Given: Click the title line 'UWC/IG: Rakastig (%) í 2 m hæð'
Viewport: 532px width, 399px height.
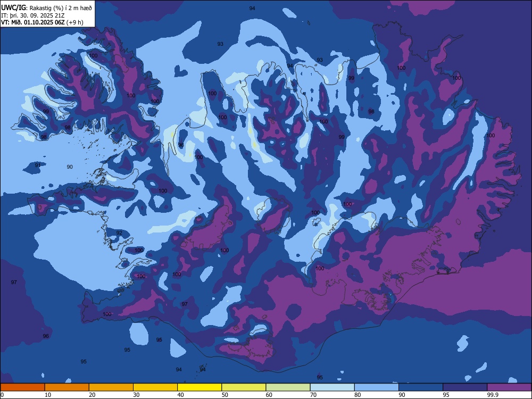Looking at the screenshot, I should [46, 8].
